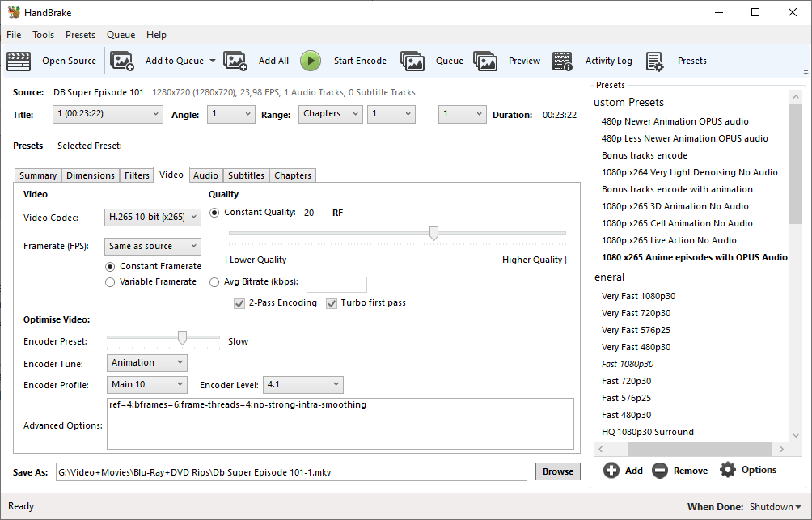Select preset Bonus tracks encode
812x520 pixels.
645,155
